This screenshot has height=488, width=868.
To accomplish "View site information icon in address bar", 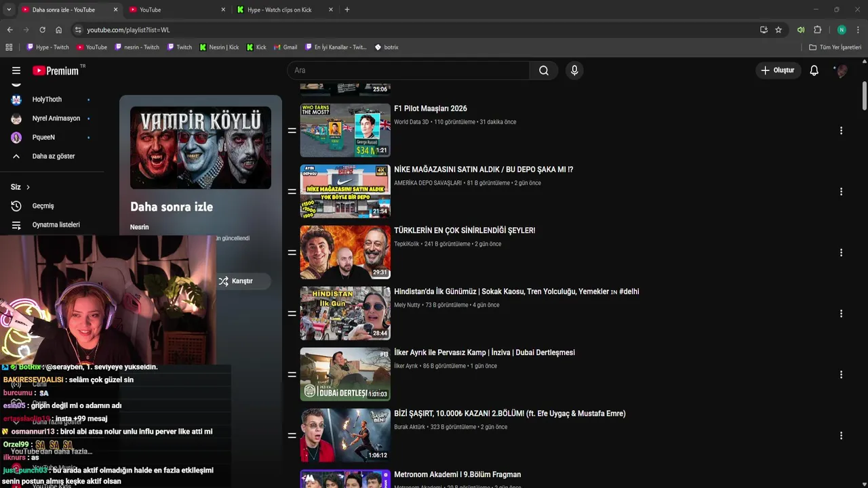I will click(78, 30).
